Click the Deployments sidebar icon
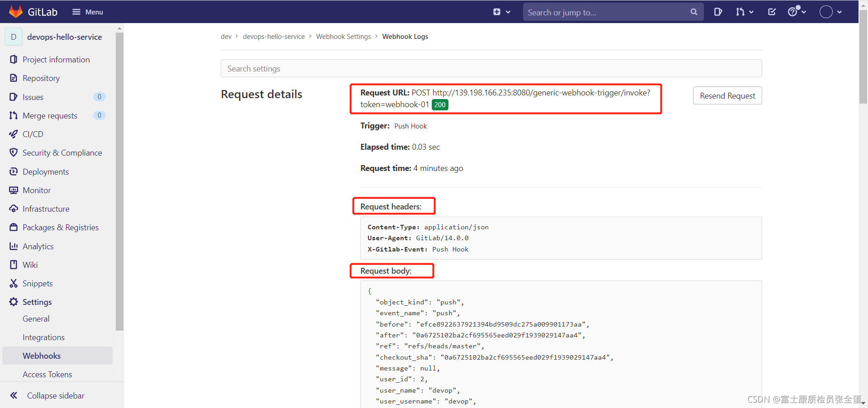 point(14,171)
